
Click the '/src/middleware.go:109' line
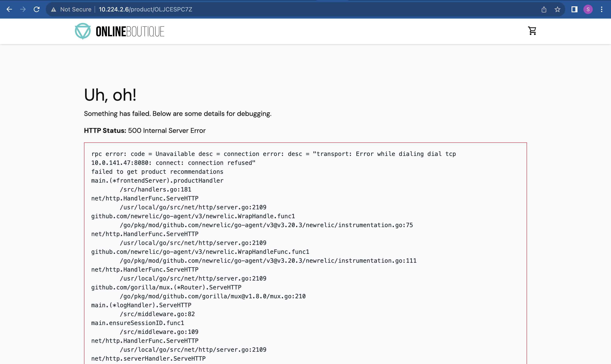coord(159,332)
